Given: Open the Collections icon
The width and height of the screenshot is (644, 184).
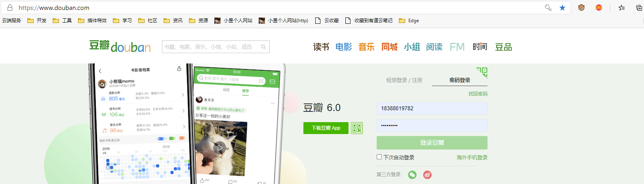Looking at the screenshot, I should coord(639,8).
